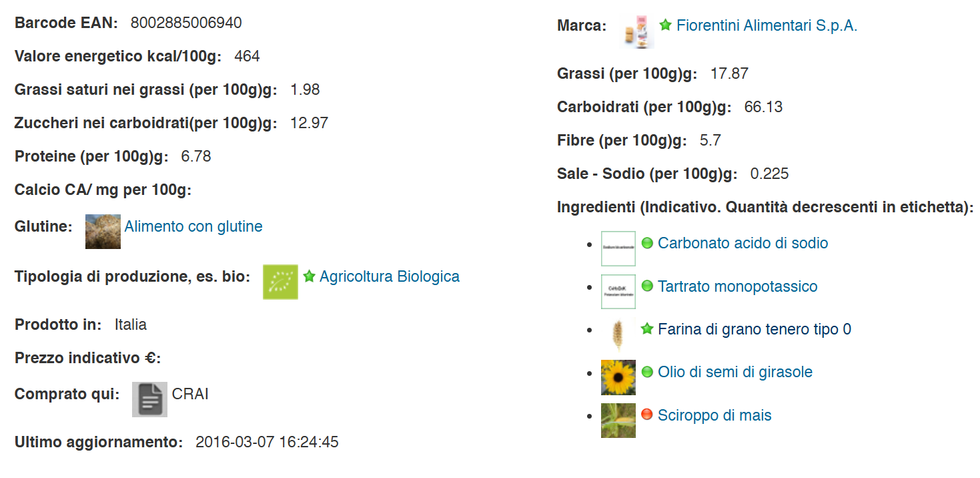Click the gluten food thumbnail image
Screen dimensions: 980x478
coord(103,231)
